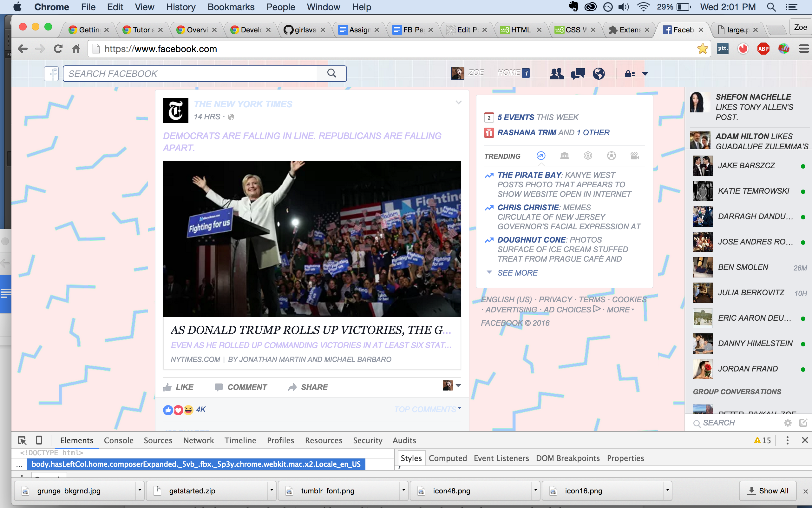
Task: Like the New York Times post
Action: [x=178, y=387]
